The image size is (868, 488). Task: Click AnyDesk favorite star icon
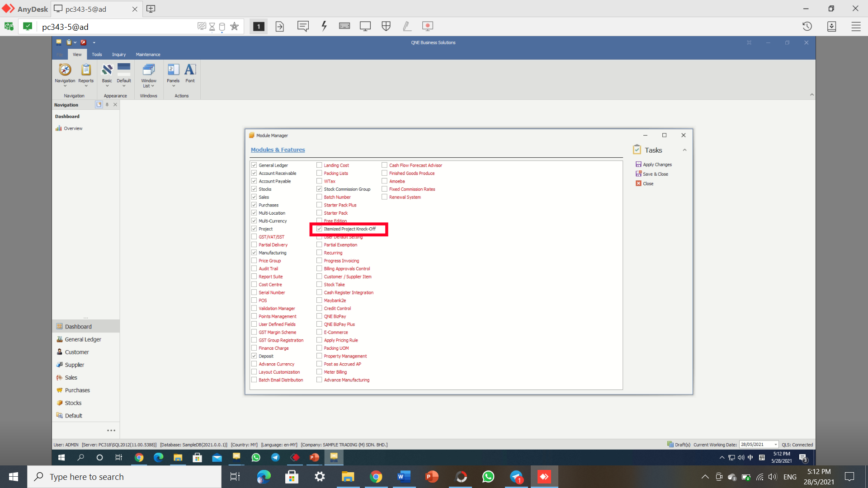[234, 26]
